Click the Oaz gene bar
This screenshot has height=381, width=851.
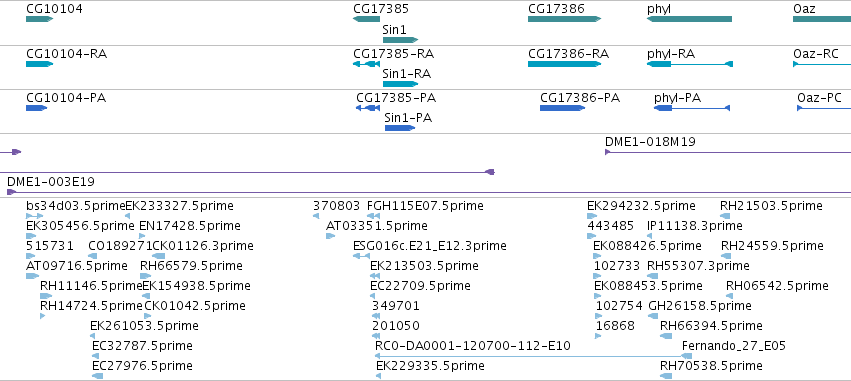822,19
